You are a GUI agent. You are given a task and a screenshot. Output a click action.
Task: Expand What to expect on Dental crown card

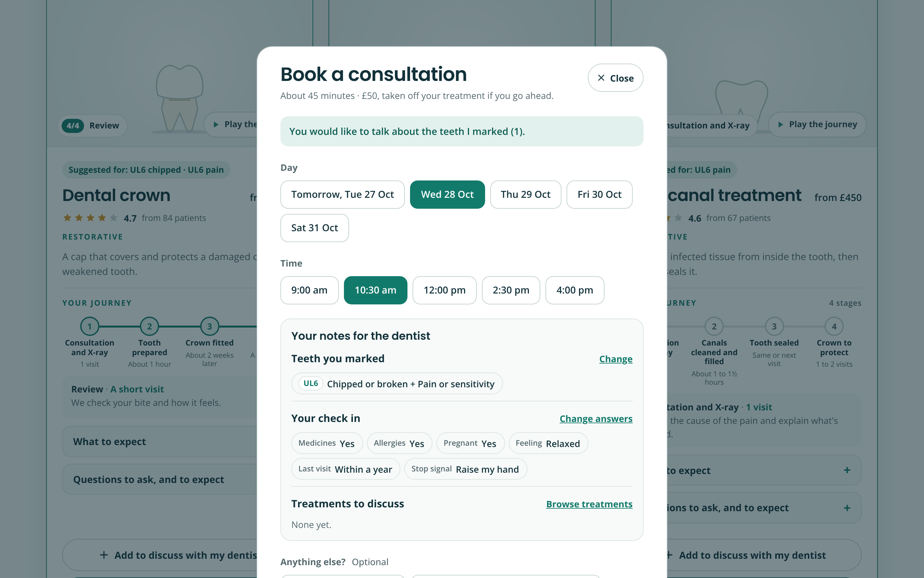tap(159, 442)
